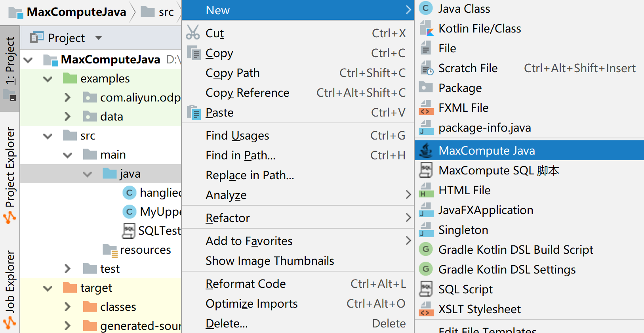Click the Paste clipboard icon

click(194, 112)
